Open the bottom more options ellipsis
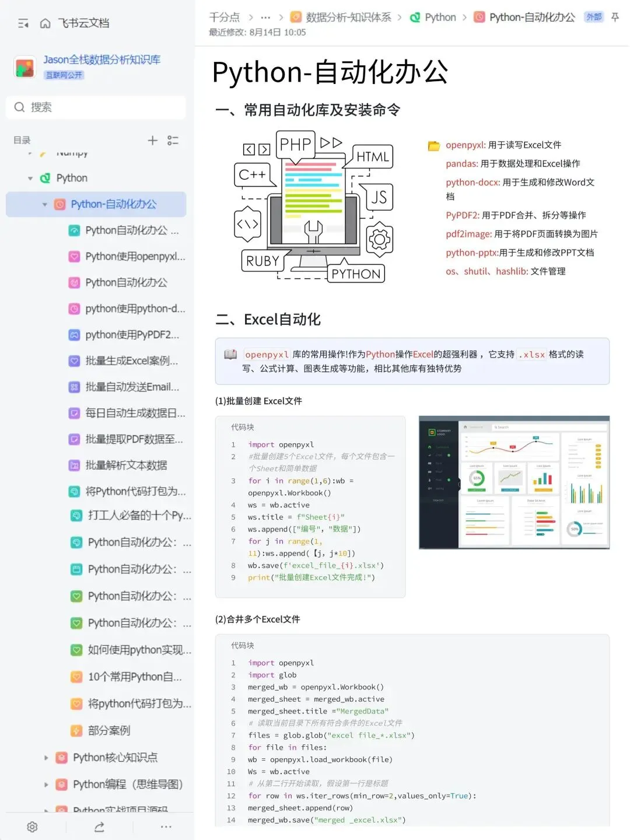630x840 pixels. point(166,827)
